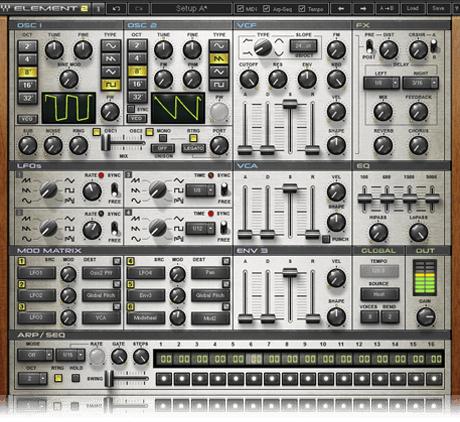Click sequencer step 1 on/off button

point(164,379)
